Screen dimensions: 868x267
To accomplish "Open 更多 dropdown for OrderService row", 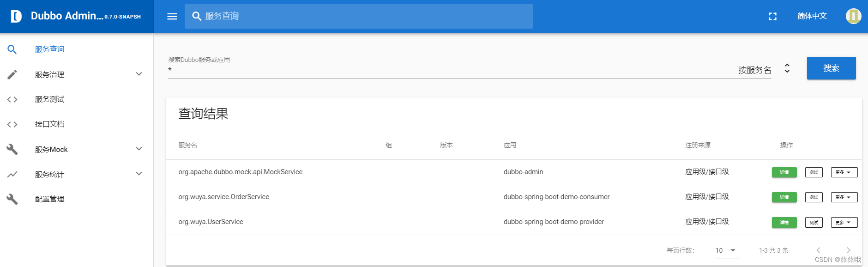I will (x=844, y=197).
